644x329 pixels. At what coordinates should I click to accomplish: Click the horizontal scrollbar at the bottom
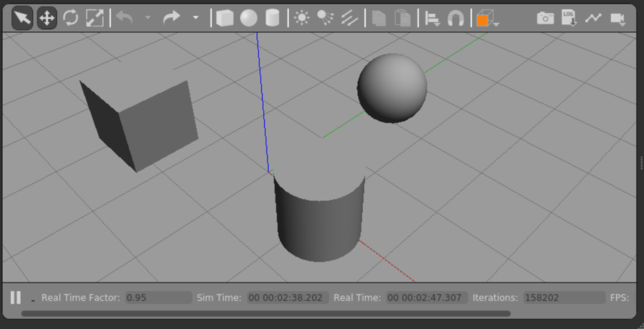point(266,314)
